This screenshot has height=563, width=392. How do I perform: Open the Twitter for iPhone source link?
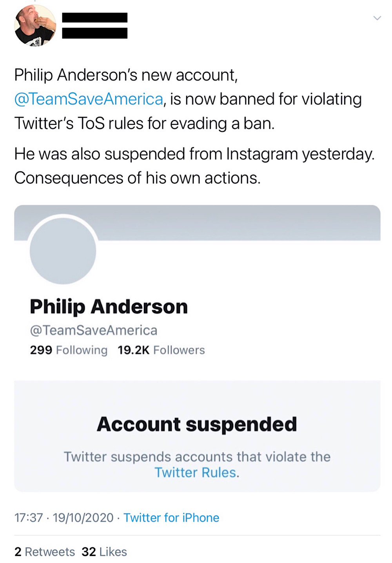[171, 518]
